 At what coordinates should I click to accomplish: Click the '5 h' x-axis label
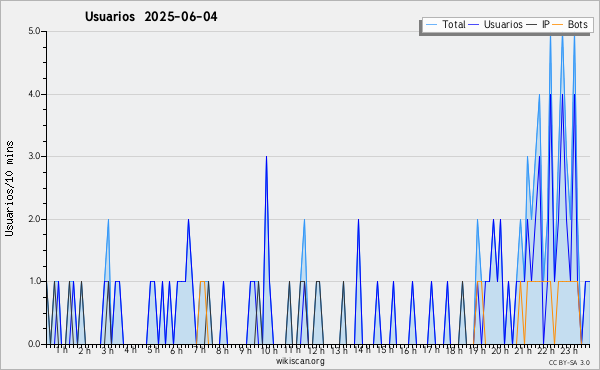pos(153,350)
